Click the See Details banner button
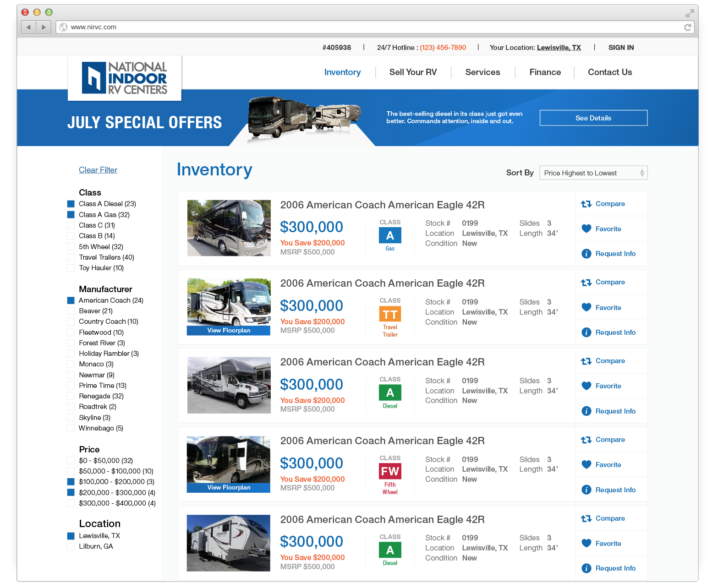The image size is (723, 588). pos(593,118)
